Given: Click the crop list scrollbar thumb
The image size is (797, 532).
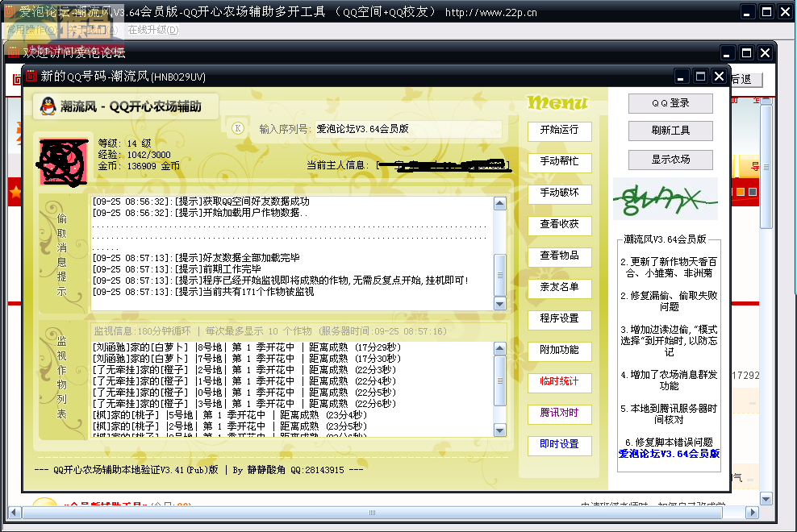Looking at the screenshot, I should (500, 381).
